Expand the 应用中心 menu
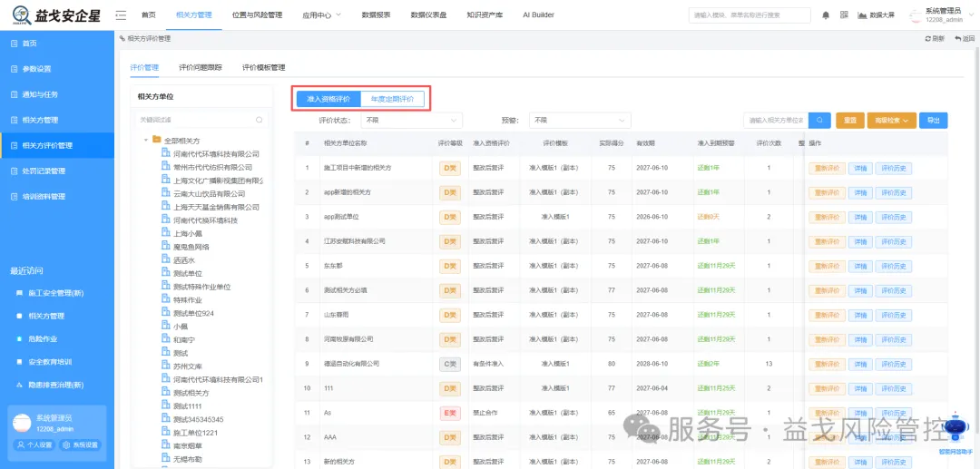980x469 pixels. 321,15
